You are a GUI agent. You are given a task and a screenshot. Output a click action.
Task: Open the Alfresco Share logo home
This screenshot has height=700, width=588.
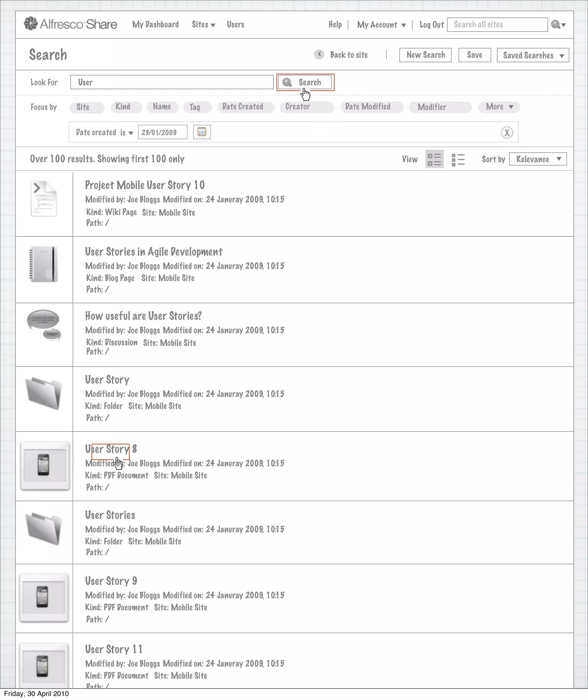coord(70,24)
